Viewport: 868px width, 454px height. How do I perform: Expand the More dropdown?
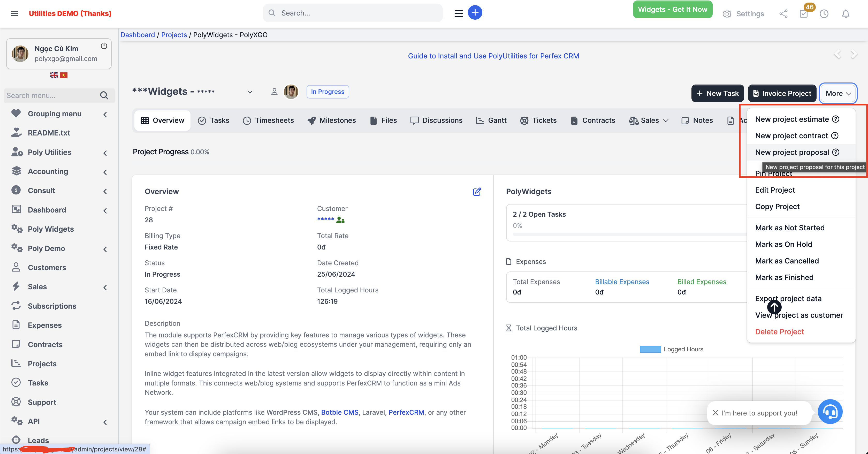[838, 93]
